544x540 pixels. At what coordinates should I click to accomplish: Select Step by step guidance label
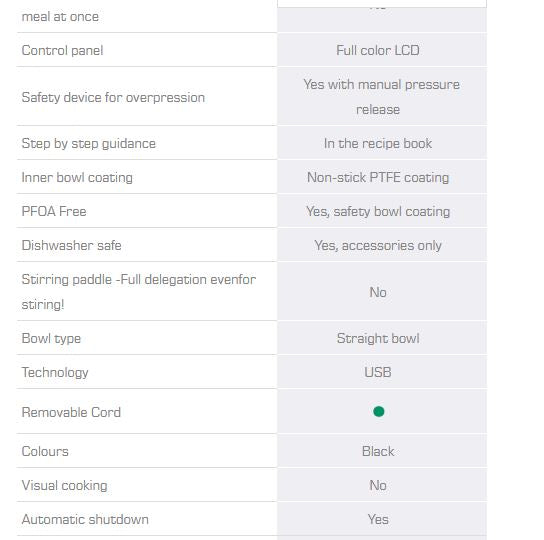pyautogui.click(x=88, y=144)
